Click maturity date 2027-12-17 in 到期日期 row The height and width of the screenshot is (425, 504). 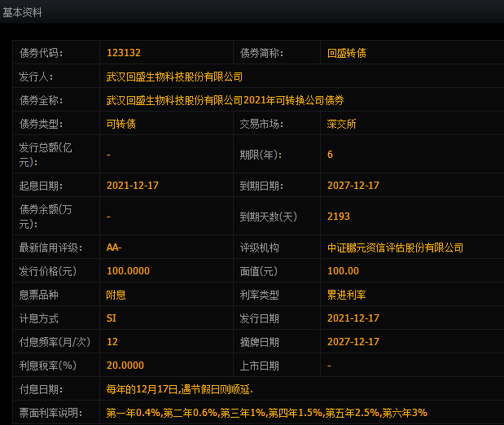pos(353,185)
